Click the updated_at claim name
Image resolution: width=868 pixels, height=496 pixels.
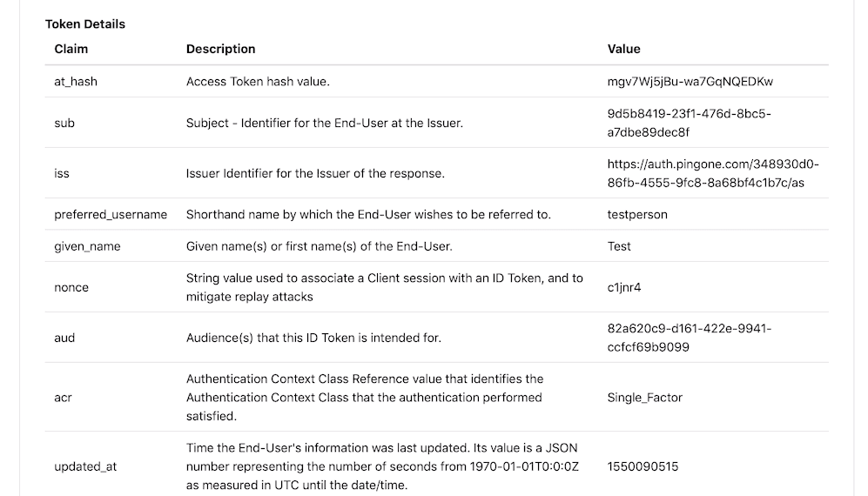(85, 466)
